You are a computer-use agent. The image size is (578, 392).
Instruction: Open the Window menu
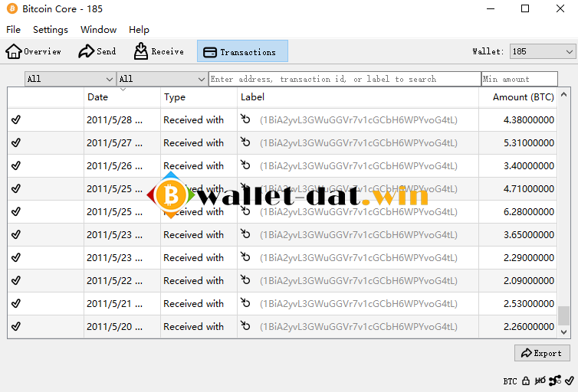[x=98, y=29]
